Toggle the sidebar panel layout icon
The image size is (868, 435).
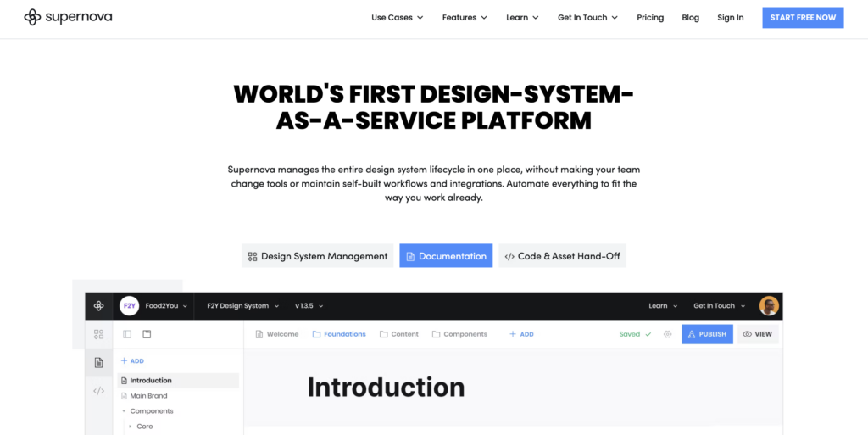pyautogui.click(x=127, y=334)
